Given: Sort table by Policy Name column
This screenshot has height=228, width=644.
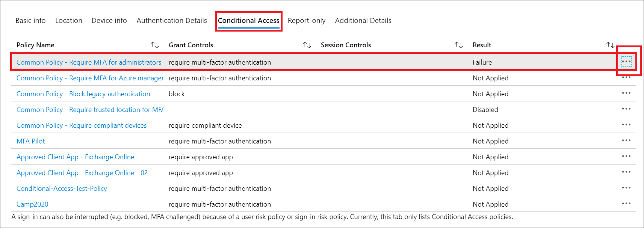Looking at the screenshot, I should pos(154,44).
